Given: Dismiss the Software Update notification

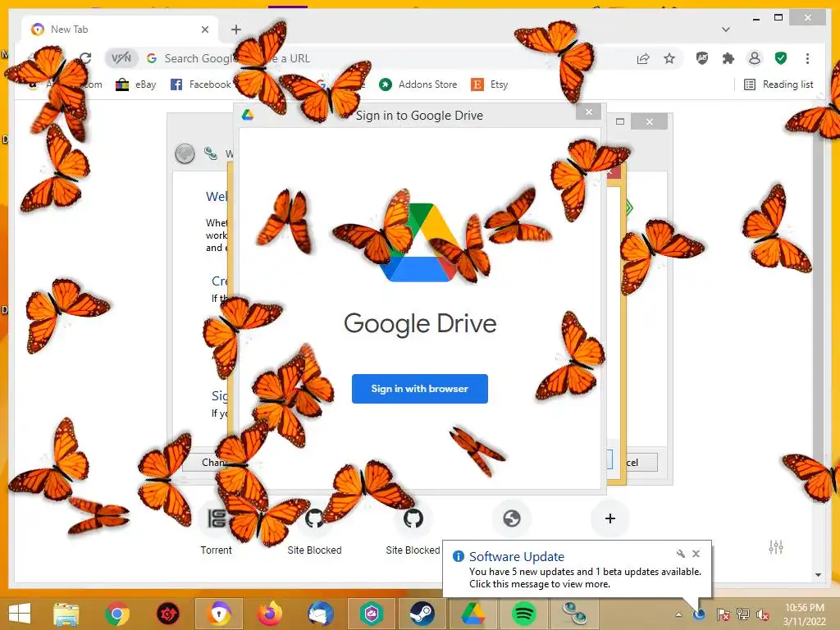Looking at the screenshot, I should point(696,554).
